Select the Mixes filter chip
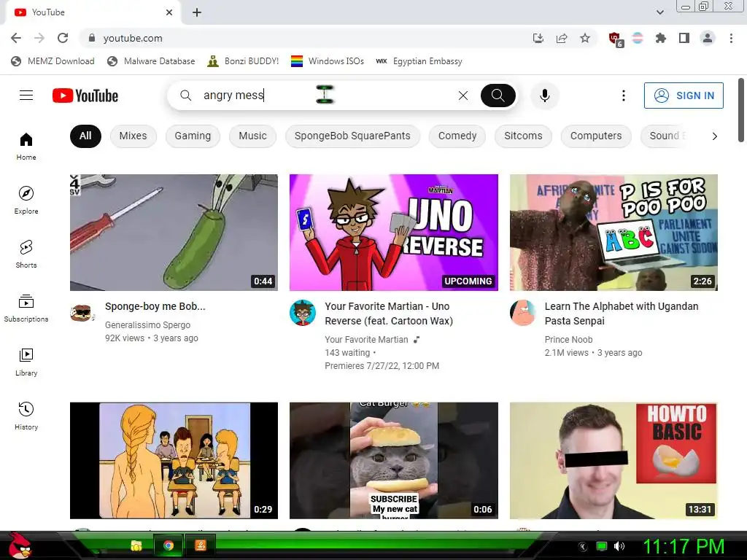Screen dimensions: 747x560 tap(133, 136)
